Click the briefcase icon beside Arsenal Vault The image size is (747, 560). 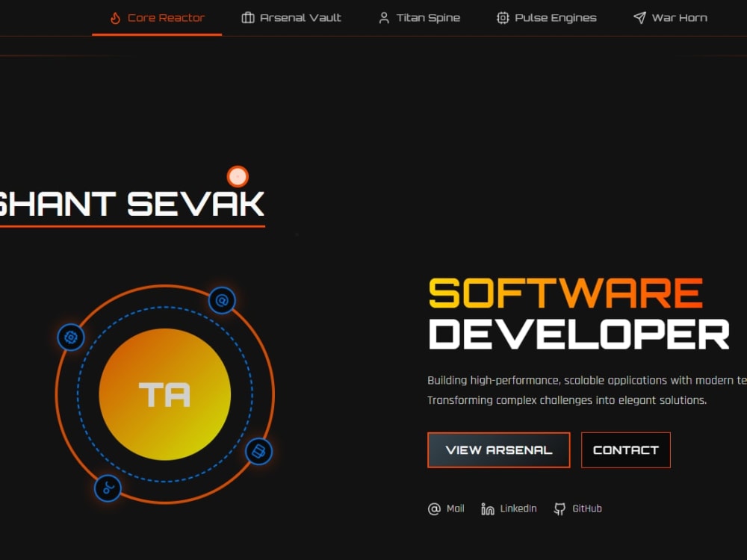click(248, 18)
